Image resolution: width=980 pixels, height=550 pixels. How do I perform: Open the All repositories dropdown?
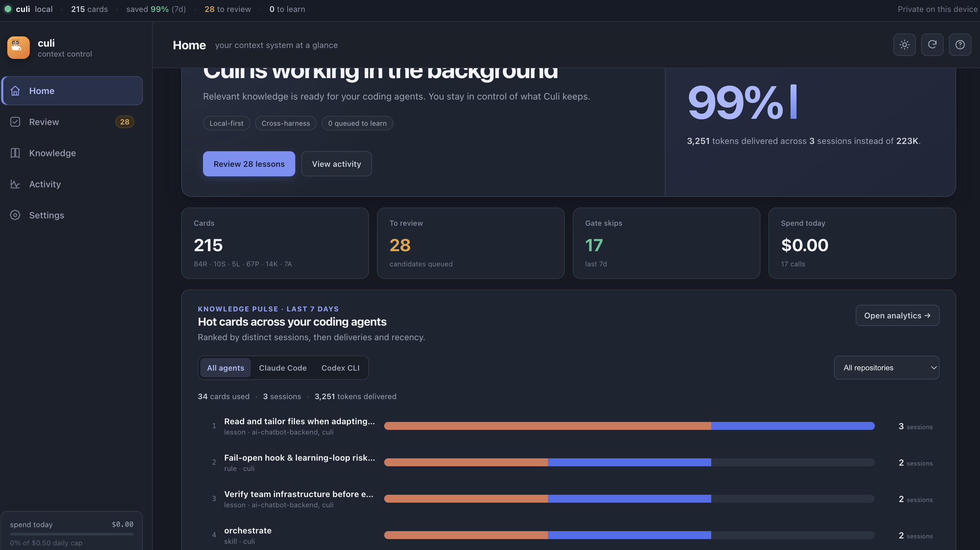click(886, 368)
